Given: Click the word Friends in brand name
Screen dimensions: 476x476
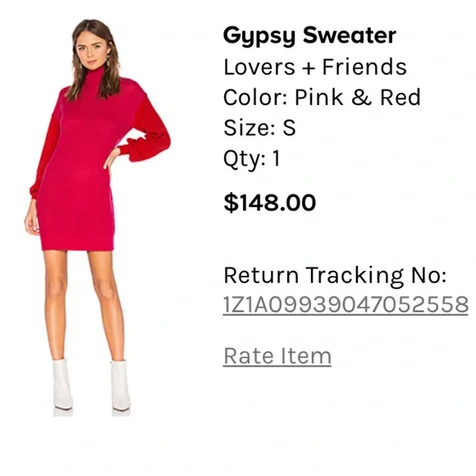Looking at the screenshot, I should click(x=364, y=66).
